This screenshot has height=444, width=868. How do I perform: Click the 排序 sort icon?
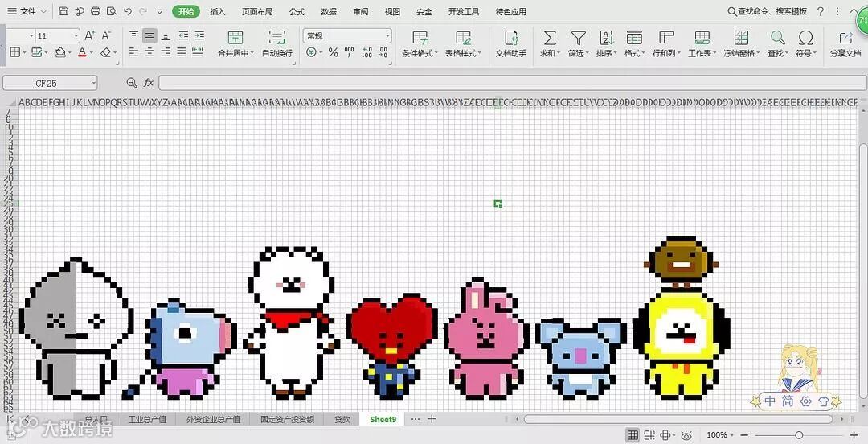(607, 38)
